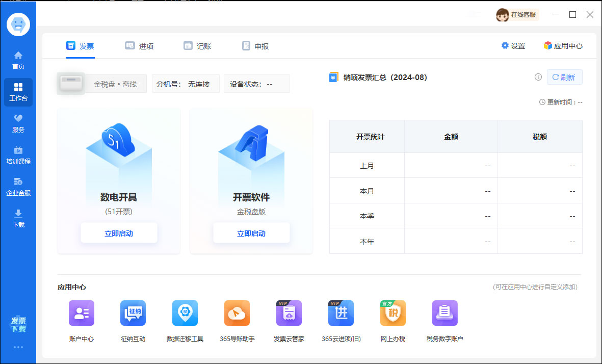Switch to the 记账 tab
The image size is (602, 364).
tap(197, 46)
